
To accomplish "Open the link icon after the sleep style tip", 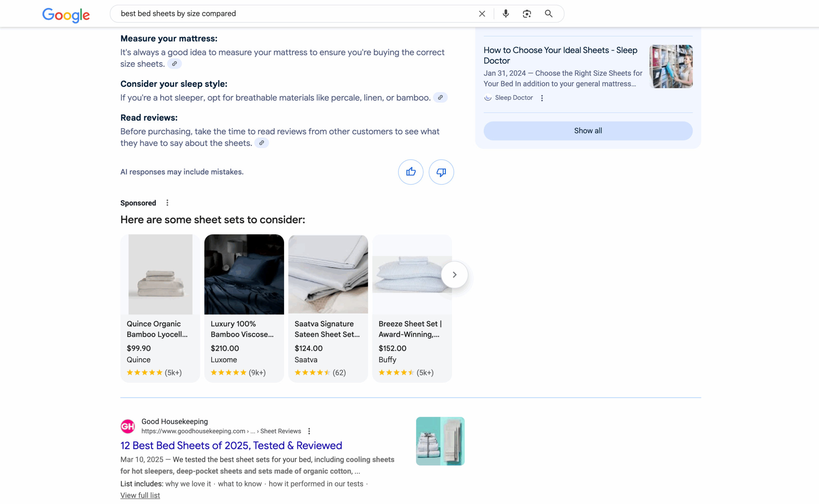I will tap(440, 97).
